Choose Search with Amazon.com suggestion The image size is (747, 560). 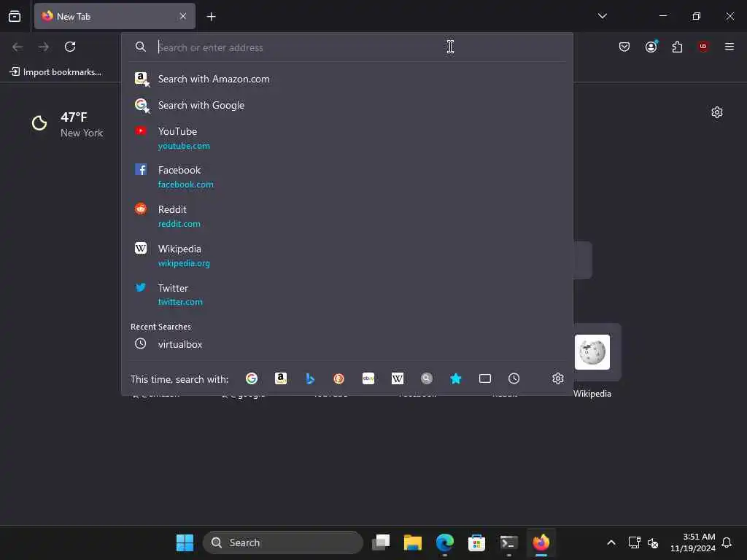pyautogui.click(x=347, y=79)
